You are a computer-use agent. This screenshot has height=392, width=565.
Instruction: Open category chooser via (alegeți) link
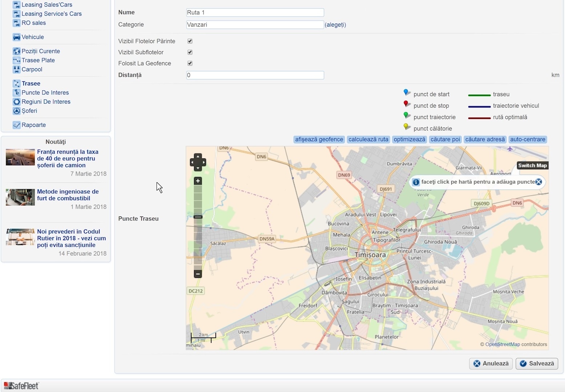pos(335,25)
